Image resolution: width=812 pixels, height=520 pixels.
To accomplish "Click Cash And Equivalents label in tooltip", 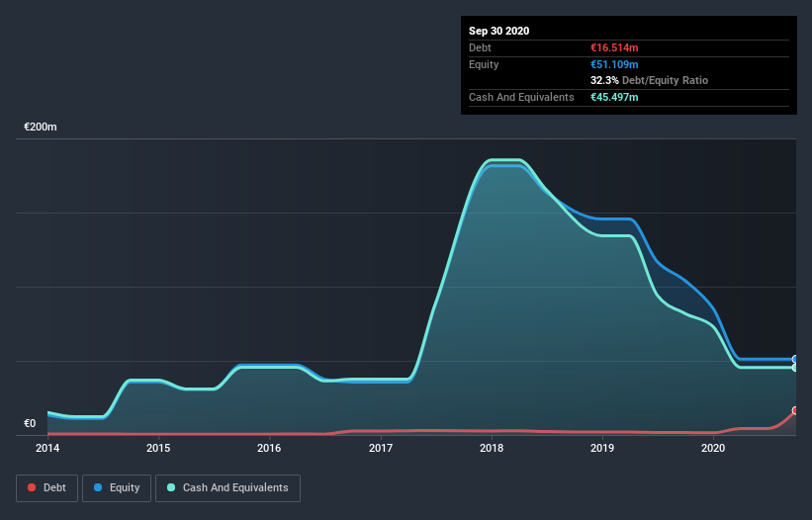I will [x=521, y=97].
